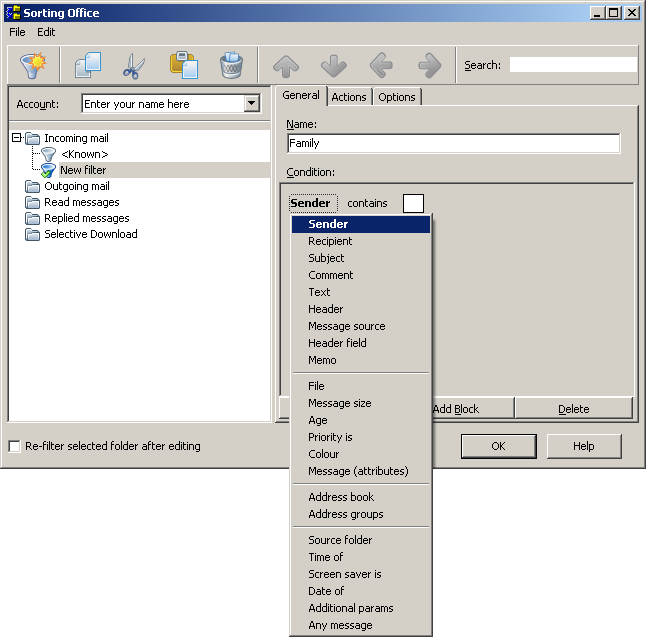
Task: Click the copy toolbar icon
Action: [87, 66]
